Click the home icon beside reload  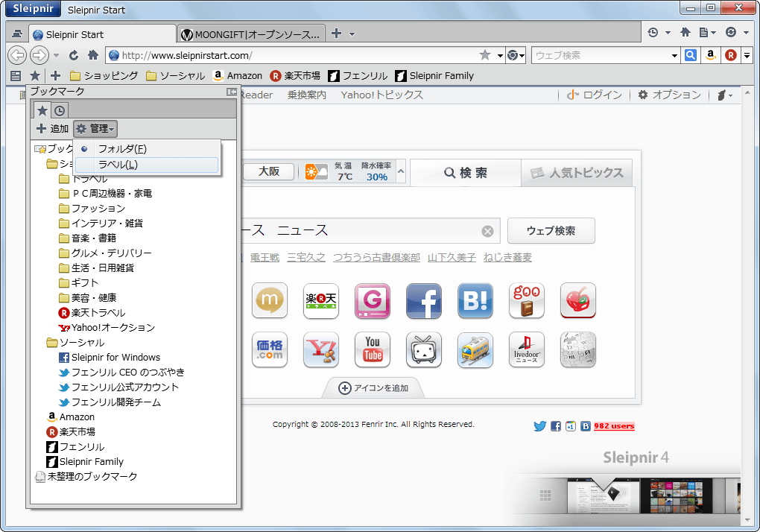pos(93,55)
